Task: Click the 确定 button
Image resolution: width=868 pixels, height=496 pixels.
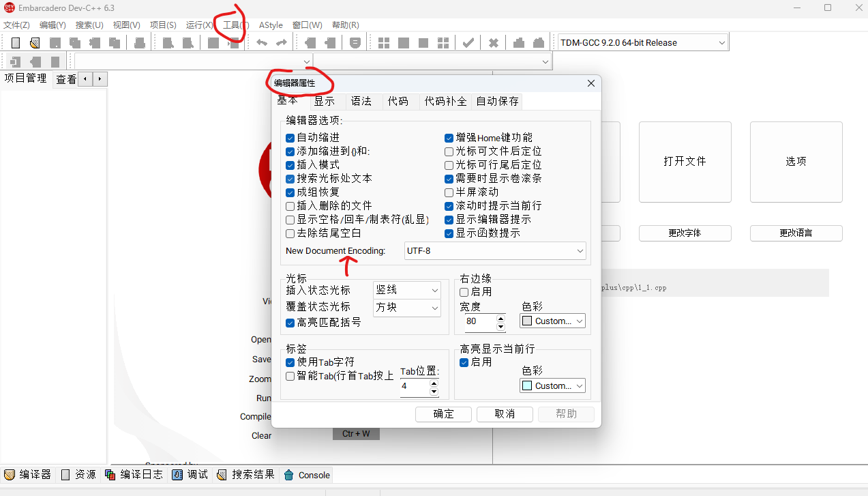Action: [x=444, y=414]
